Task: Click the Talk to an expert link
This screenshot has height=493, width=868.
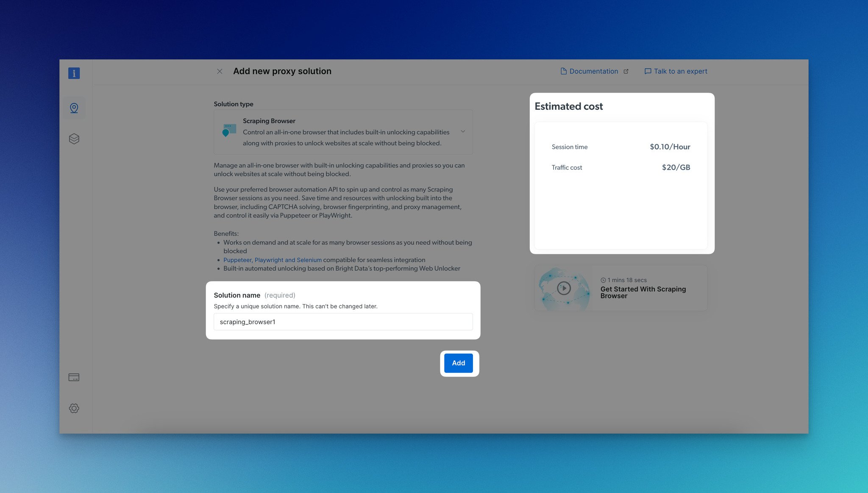Action: [x=676, y=71]
